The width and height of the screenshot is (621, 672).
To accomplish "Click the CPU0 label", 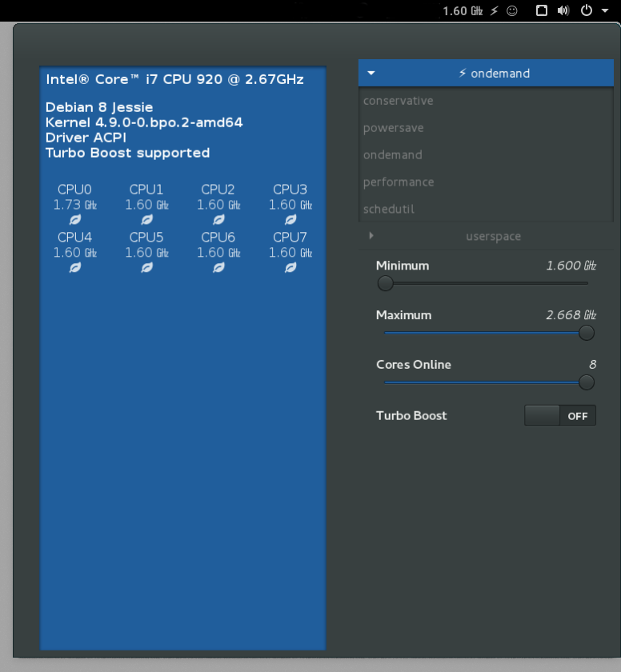I will [x=74, y=190].
